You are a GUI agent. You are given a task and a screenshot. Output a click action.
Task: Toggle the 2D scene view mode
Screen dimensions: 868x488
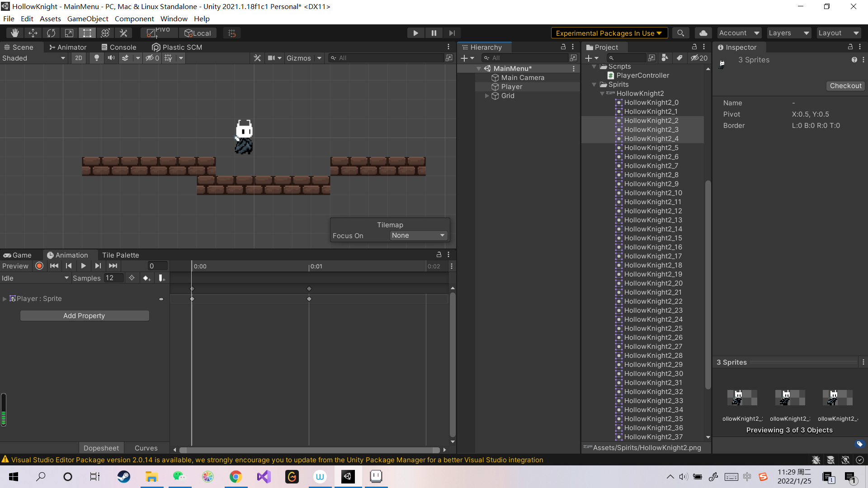coord(78,58)
